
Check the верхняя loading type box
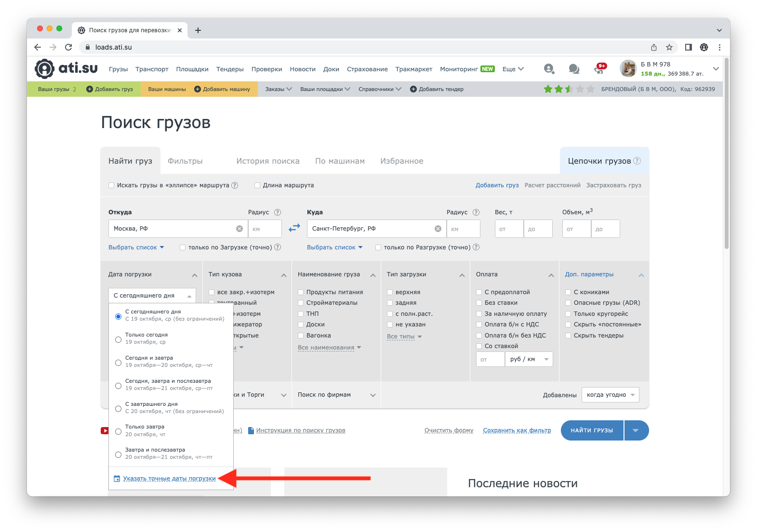390,292
